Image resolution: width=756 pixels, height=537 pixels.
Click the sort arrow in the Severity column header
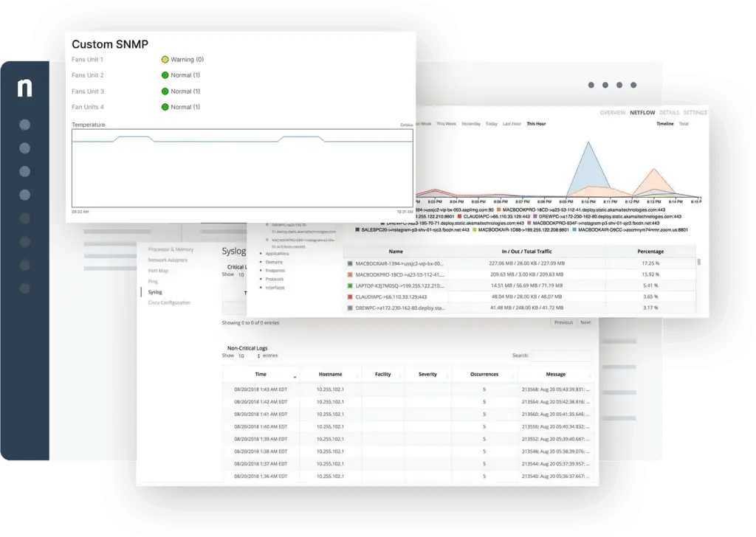(447, 376)
